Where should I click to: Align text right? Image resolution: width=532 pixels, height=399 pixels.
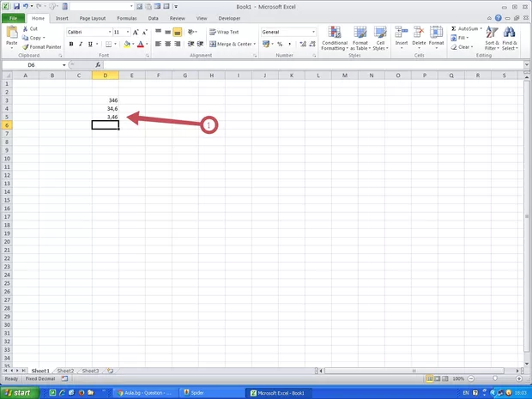click(177, 44)
